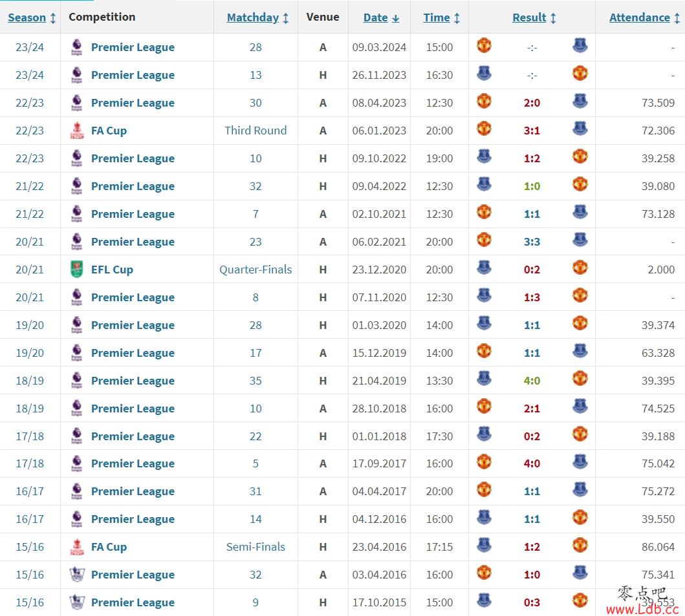Sort table by Result column header
The width and height of the screenshot is (685, 616).
coord(534,17)
